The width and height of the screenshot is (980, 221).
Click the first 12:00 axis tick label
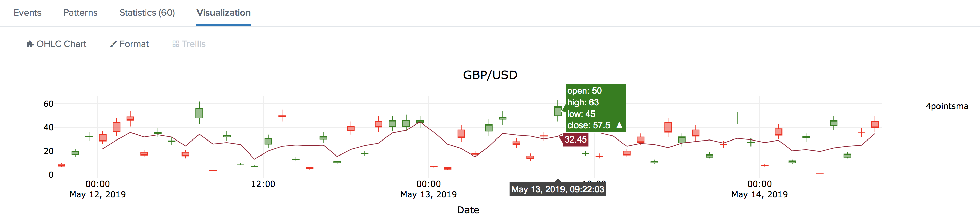(x=263, y=184)
